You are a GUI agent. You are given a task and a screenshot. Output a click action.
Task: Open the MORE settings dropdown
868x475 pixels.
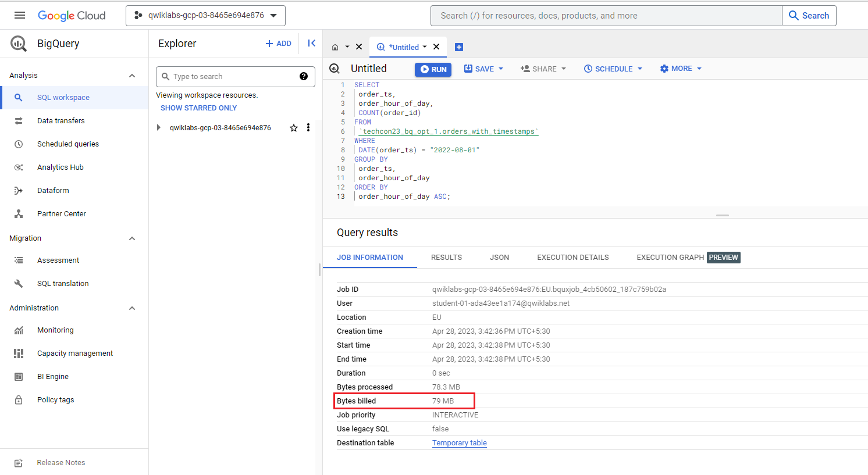click(681, 69)
